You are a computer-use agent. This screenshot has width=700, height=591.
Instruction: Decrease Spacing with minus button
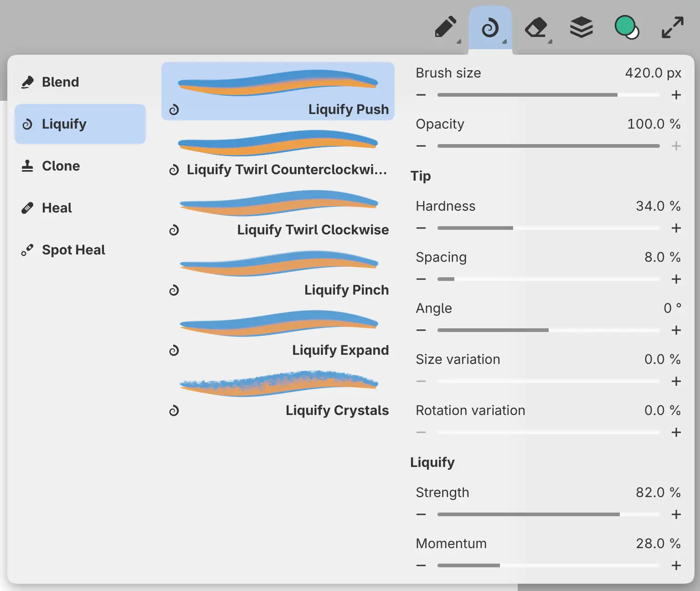(421, 279)
